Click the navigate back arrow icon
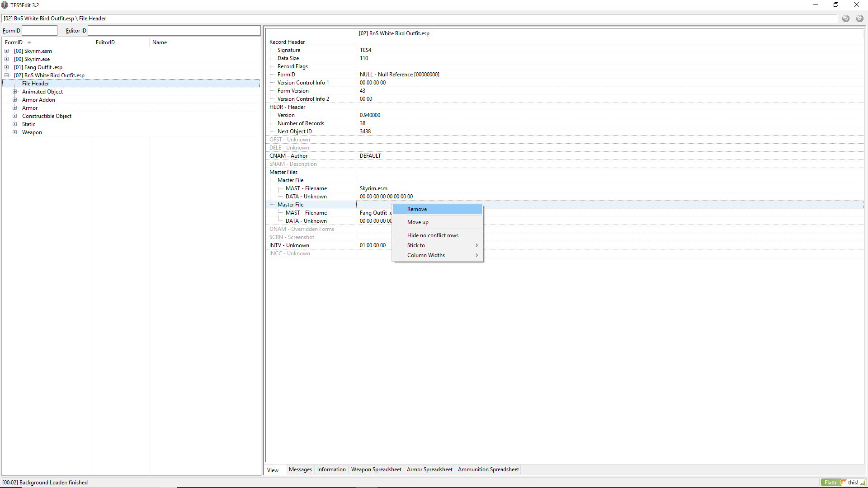 (x=846, y=19)
